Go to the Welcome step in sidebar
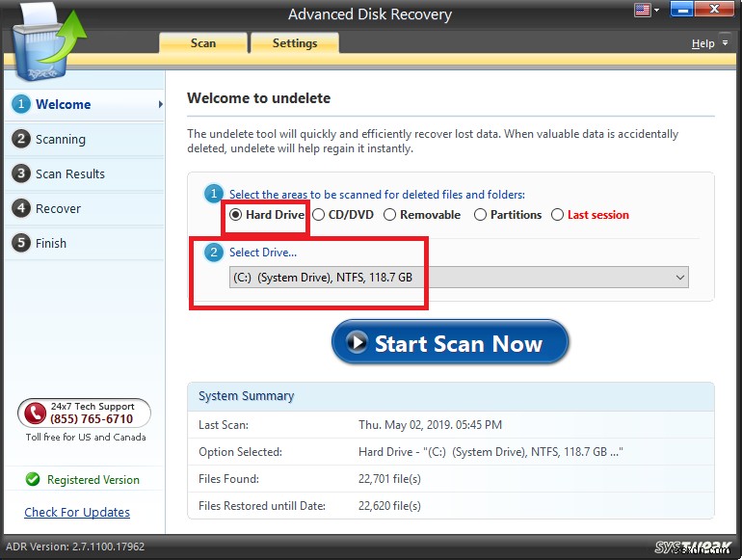The width and height of the screenshot is (742, 560). click(85, 104)
